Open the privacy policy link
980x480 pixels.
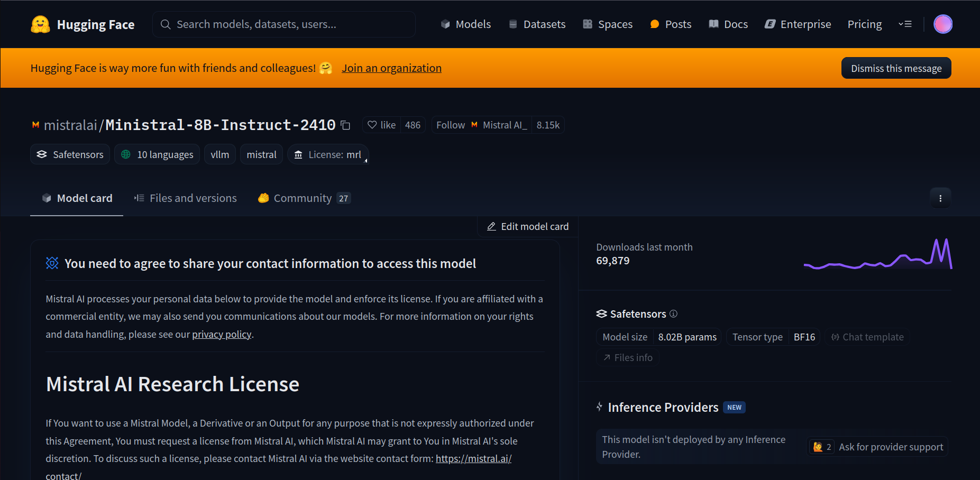(x=222, y=334)
